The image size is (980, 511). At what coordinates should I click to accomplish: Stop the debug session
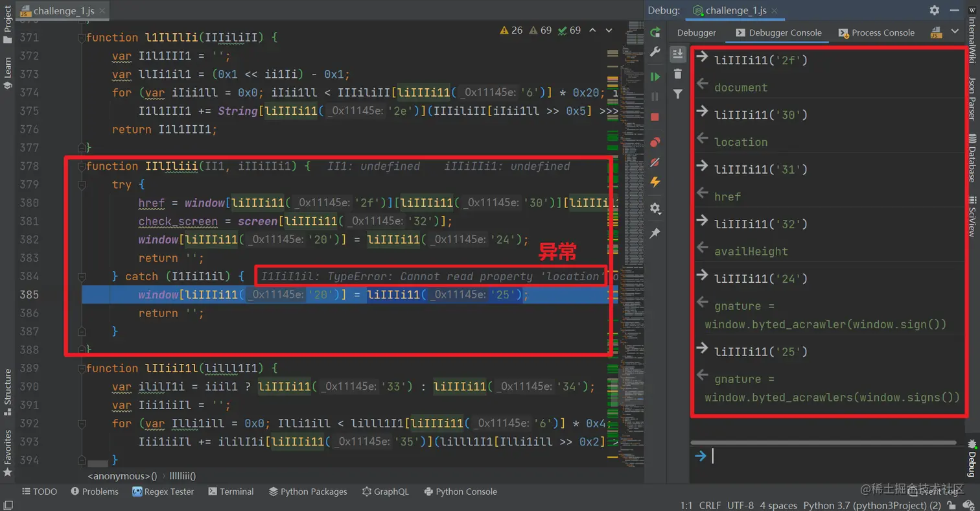[x=655, y=117]
